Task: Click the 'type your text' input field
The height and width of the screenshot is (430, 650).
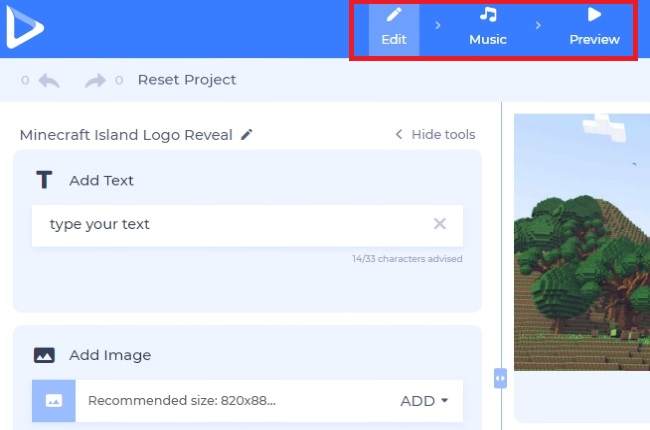Action: (x=230, y=225)
